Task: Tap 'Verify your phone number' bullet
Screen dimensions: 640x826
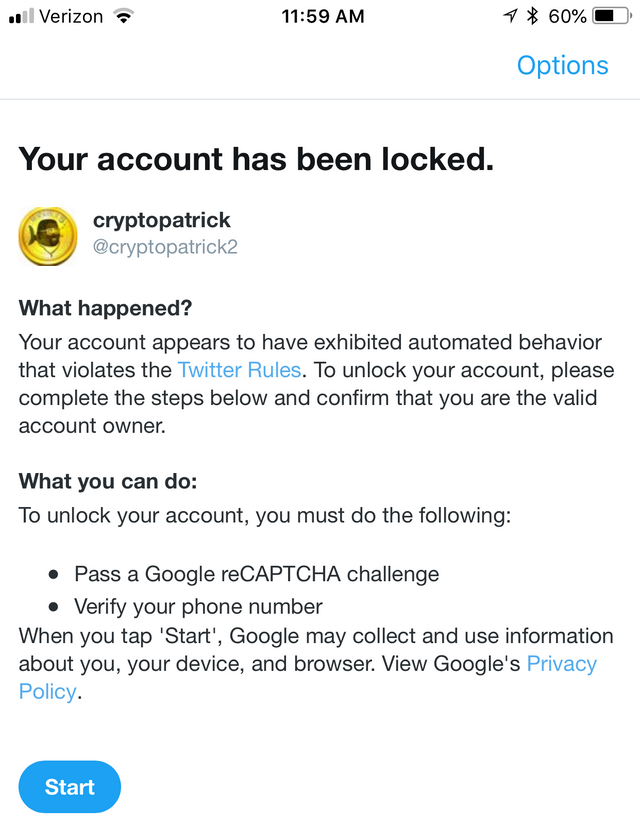Action: coord(198,607)
